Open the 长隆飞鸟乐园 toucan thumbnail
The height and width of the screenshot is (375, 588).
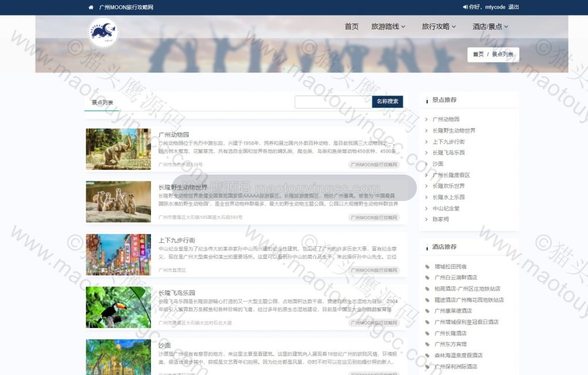coord(118,307)
